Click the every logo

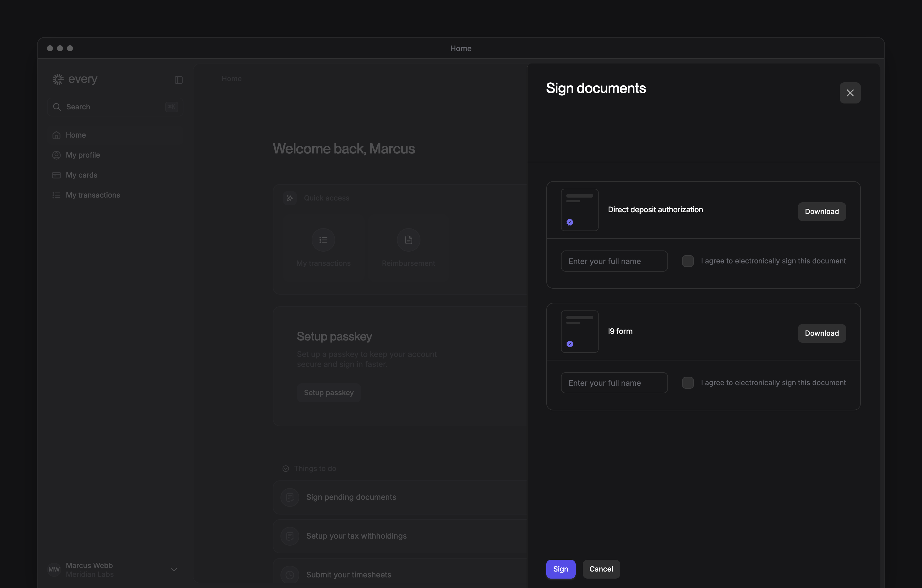(75, 79)
